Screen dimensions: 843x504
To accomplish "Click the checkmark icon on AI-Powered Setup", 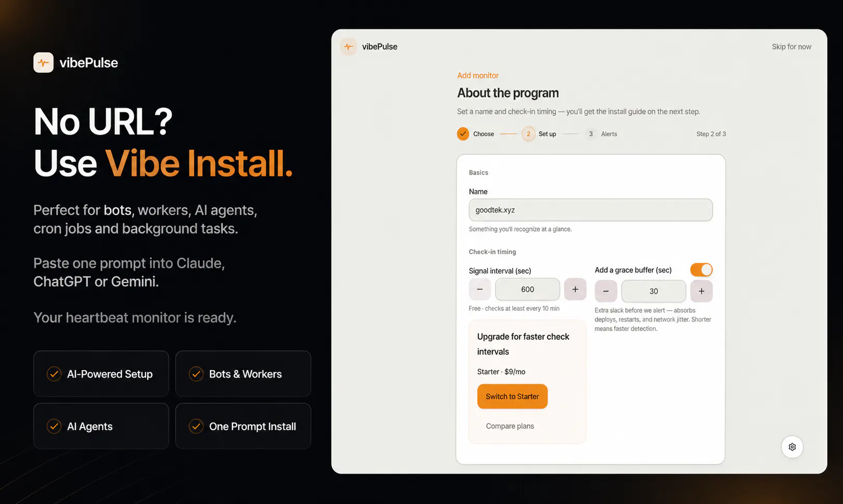I will coord(54,374).
